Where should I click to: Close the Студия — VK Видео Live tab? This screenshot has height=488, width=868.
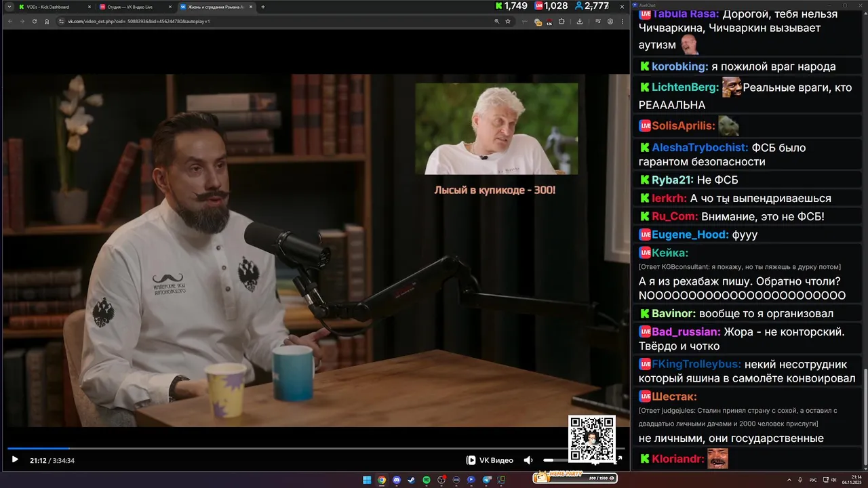tap(170, 7)
